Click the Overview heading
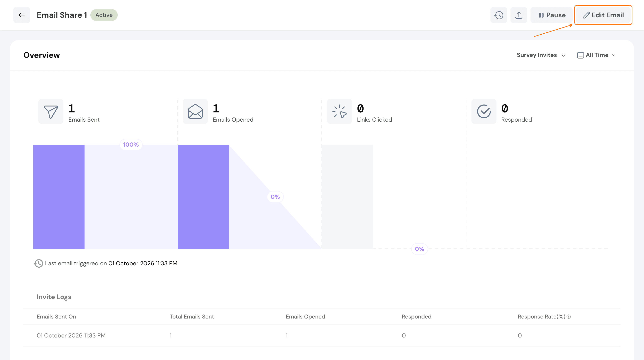 click(42, 55)
